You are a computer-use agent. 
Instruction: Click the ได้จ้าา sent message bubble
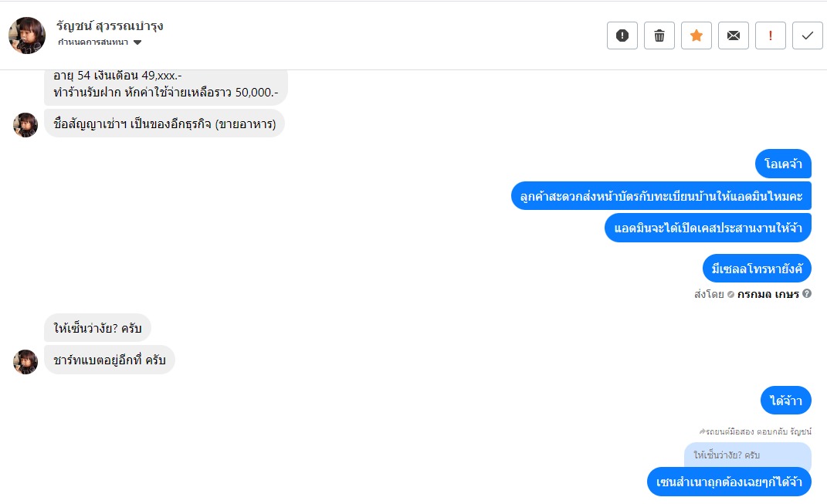[x=785, y=401]
